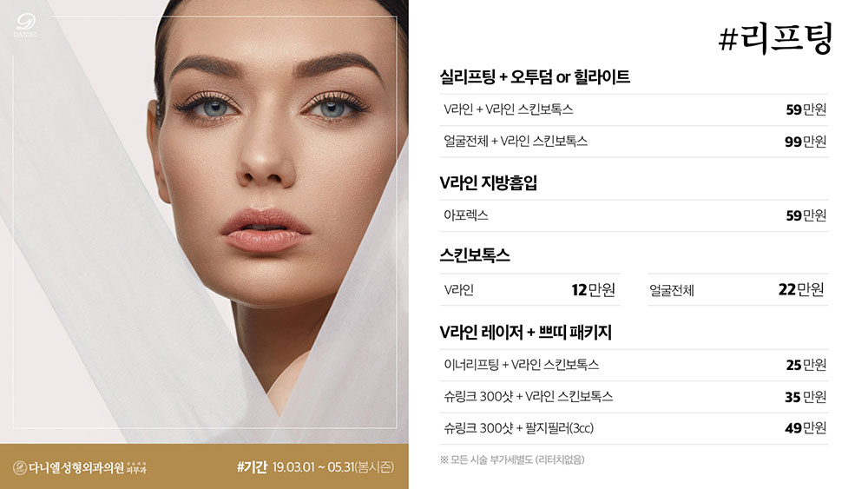Pick the 얼굴전체 22만원 skin botox option
The height and width of the screenshot is (489, 868).
(738, 289)
